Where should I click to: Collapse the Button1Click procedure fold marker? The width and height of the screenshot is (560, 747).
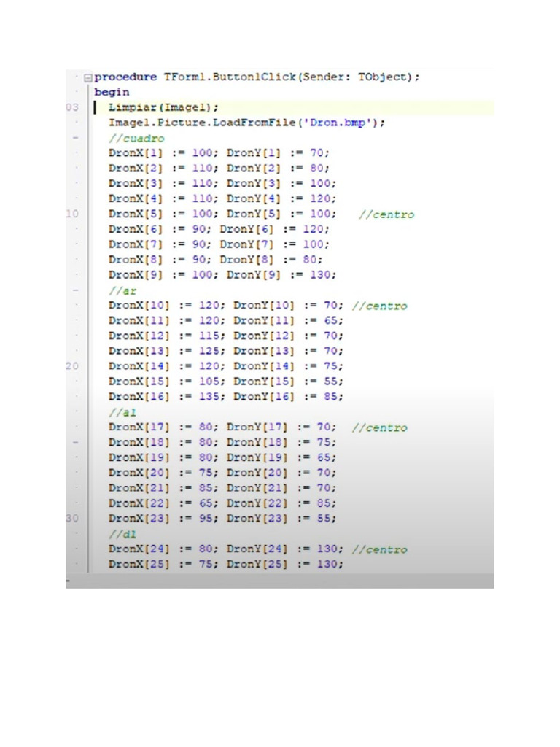coord(87,77)
